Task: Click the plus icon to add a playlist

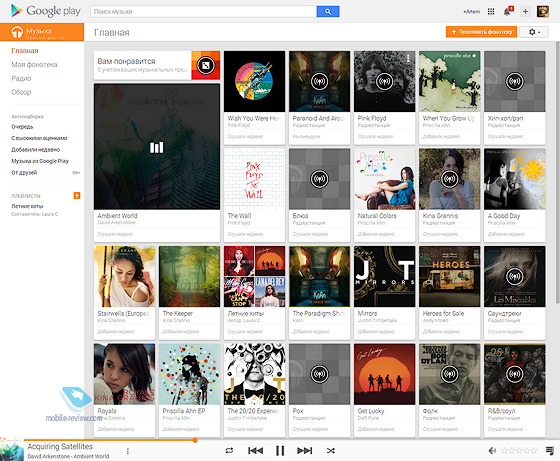Action: click(77, 195)
